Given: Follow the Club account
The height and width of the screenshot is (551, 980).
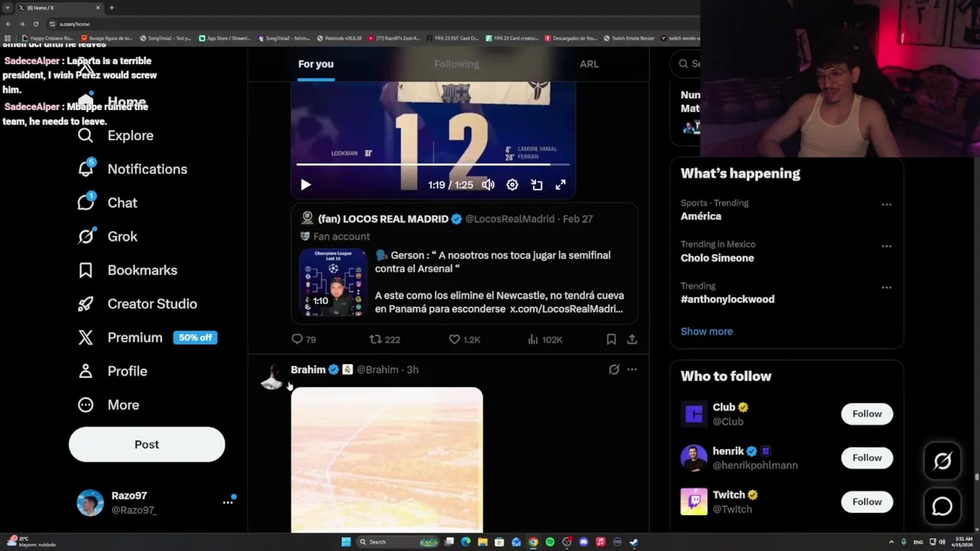Looking at the screenshot, I should pos(867,414).
